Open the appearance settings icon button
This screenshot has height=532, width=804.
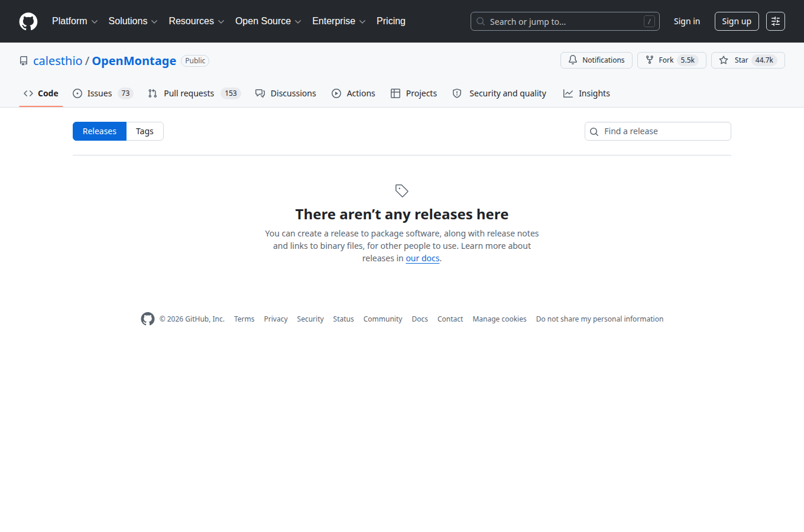point(776,21)
